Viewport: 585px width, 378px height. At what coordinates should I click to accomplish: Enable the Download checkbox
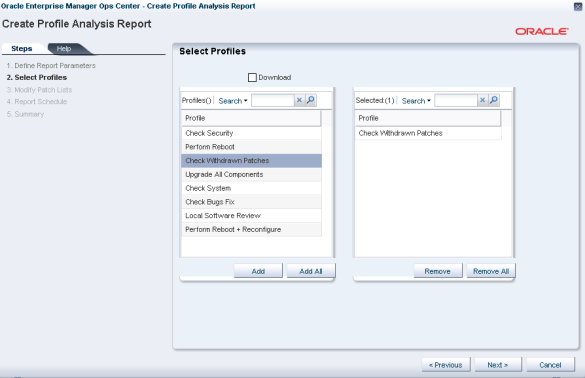tap(252, 77)
